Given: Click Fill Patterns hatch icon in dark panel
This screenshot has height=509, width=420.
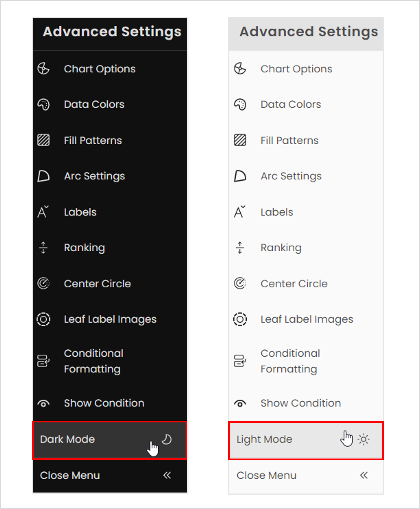Looking at the screenshot, I should point(44,140).
